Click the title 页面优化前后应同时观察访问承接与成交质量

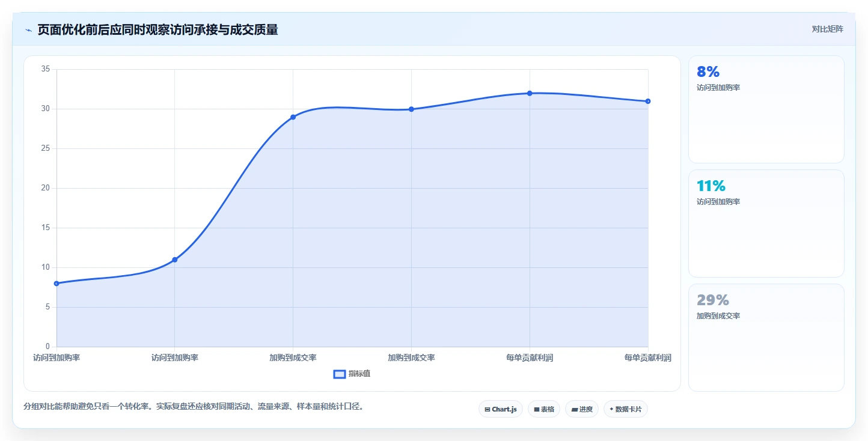[157, 29]
